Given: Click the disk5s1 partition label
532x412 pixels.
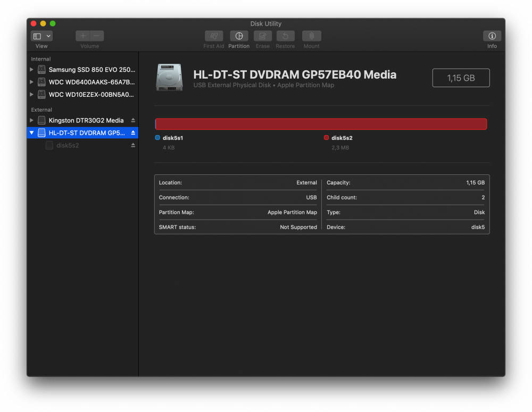Looking at the screenshot, I should [x=173, y=138].
